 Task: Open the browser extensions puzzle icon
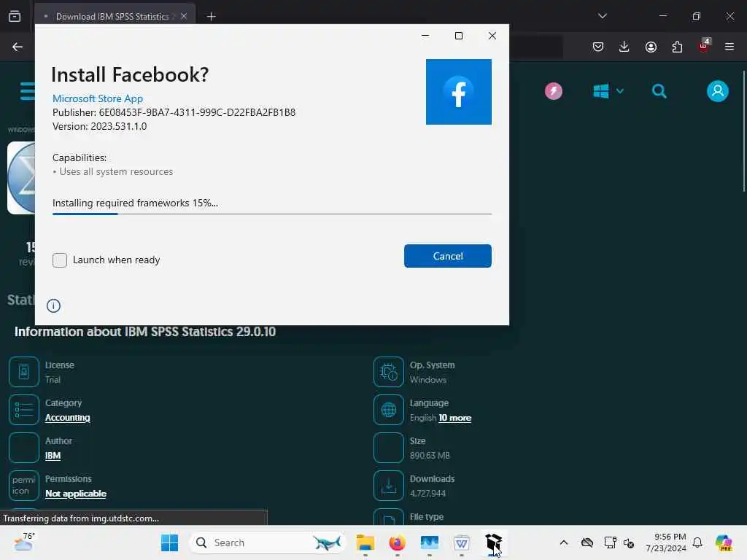(677, 47)
